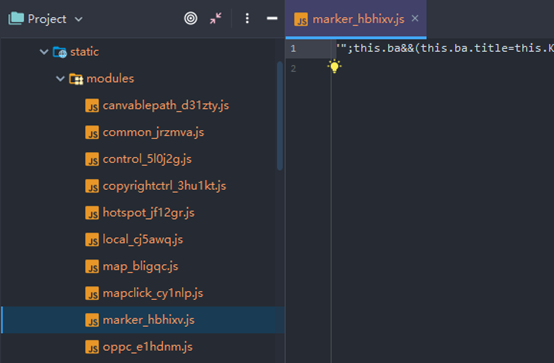Click JS icon of marker_hbhixv.js tree row

(x=92, y=320)
